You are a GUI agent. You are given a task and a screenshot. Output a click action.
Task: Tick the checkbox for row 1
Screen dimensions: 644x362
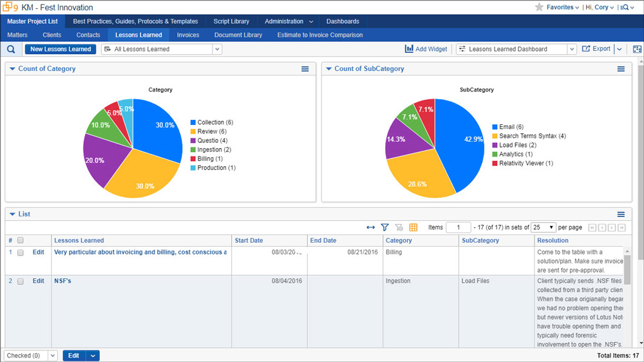click(x=21, y=252)
